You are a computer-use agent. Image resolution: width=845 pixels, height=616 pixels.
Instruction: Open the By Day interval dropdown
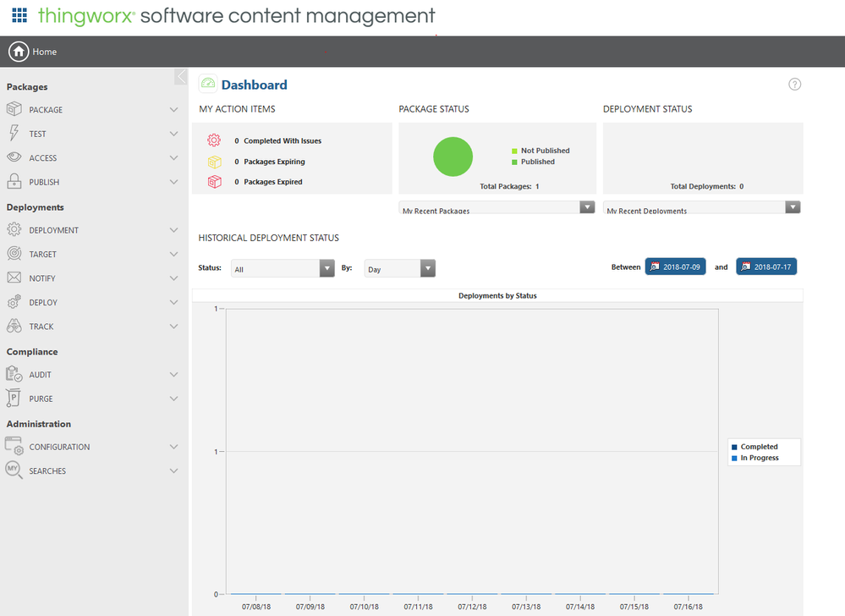(x=427, y=268)
